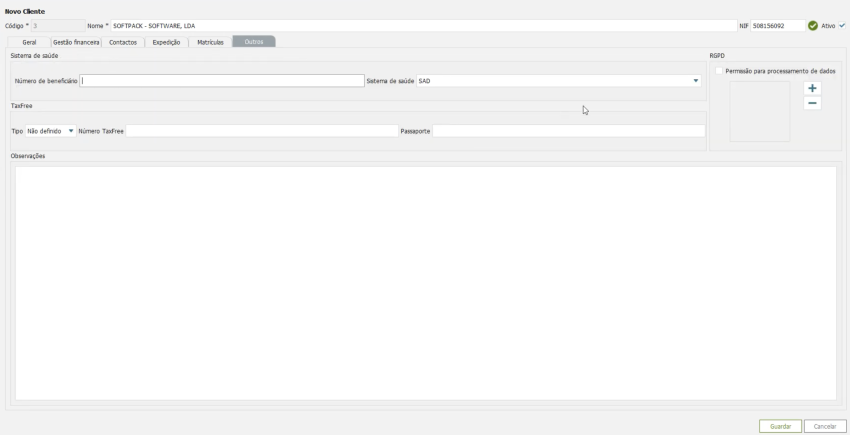This screenshot has width=850, height=435.
Task: Click the green NIF validation checkmark icon
Action: click(x=813, y=26)
